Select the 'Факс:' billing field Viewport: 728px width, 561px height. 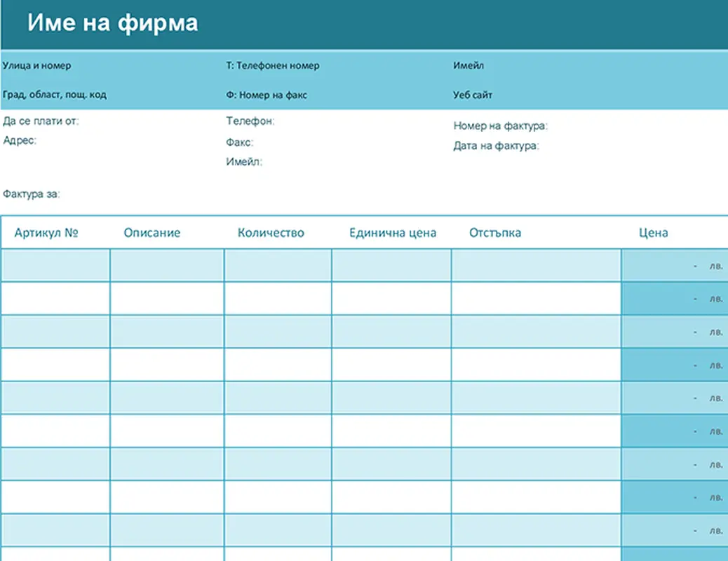coord(240,142)
